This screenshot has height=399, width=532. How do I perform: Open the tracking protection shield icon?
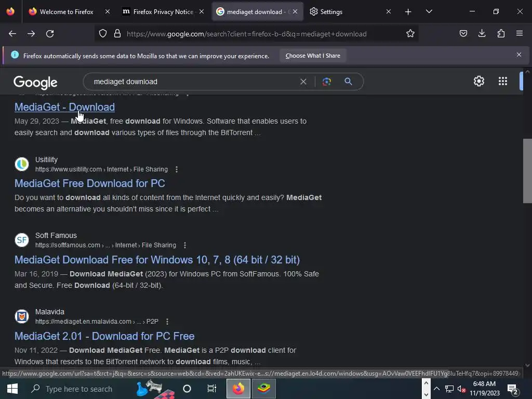coord(103,34)
